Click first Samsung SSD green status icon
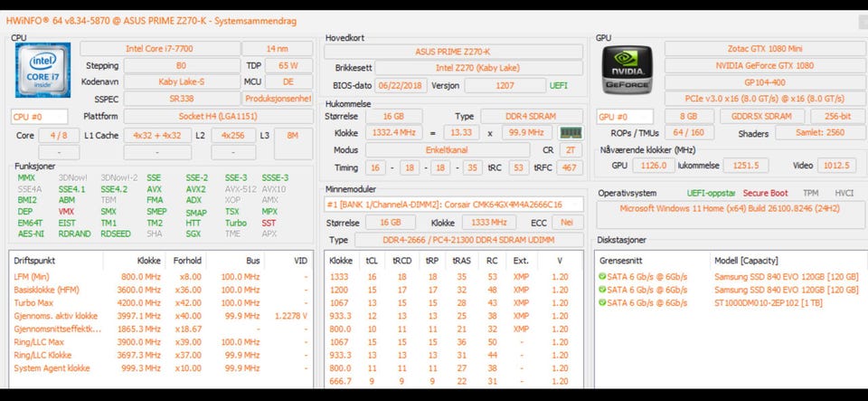The height and width of the screenshot is (401, 868). (602, 276)
